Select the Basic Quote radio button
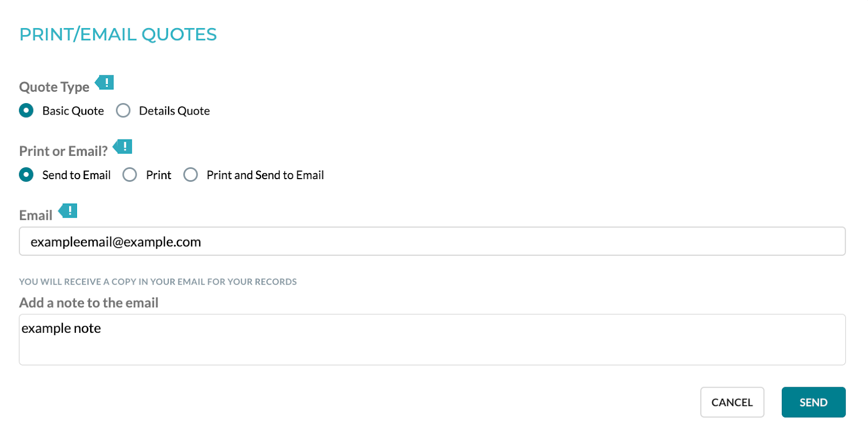This screenshot has height=437, width=868. point(26,111)
